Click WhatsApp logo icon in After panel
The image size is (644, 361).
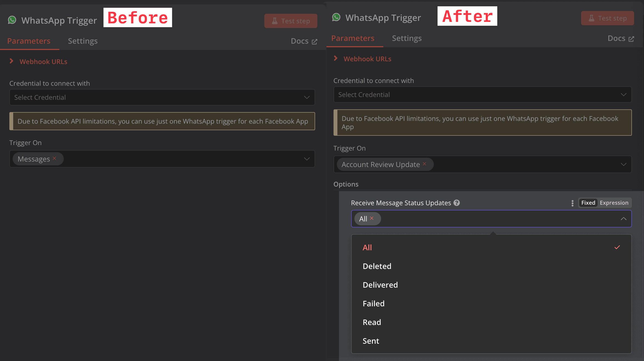click(336, 17)
